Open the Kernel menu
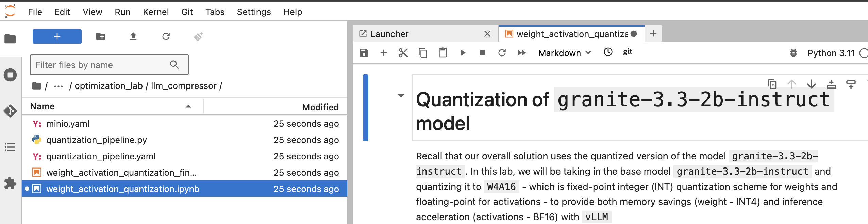 point(155,12)
